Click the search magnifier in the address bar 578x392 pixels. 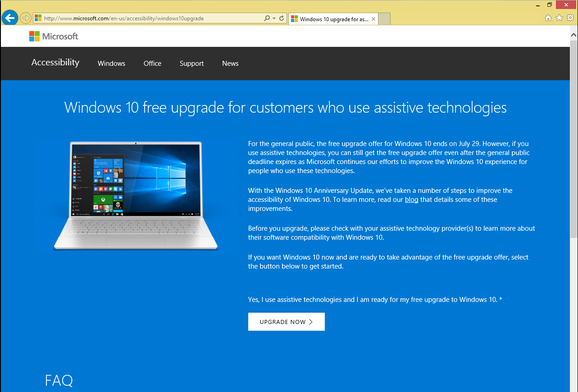pos(268,18)
